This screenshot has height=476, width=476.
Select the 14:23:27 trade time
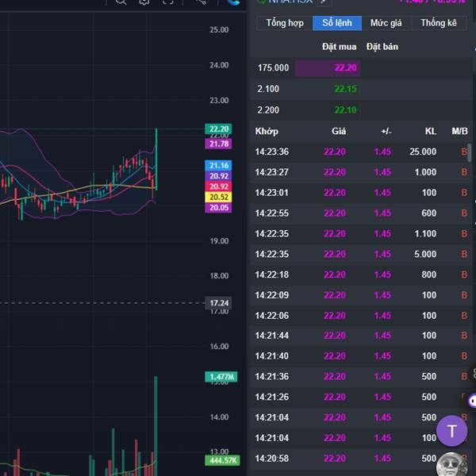tap(272, 172)
